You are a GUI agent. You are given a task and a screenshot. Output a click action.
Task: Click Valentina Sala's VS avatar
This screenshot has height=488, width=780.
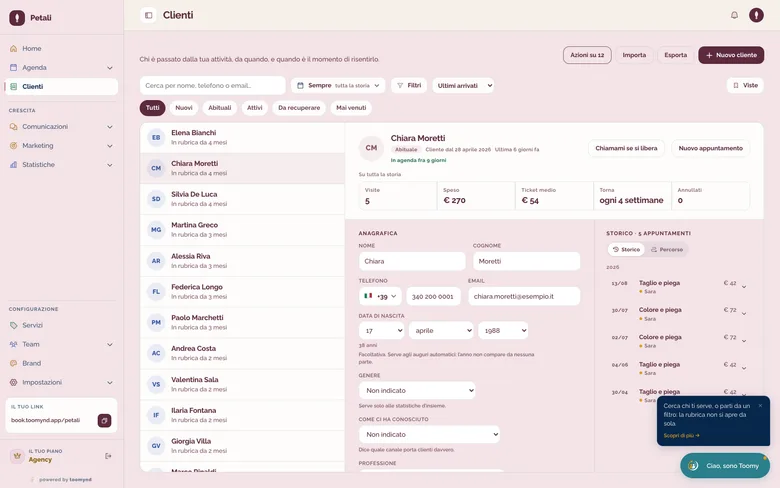156,384
